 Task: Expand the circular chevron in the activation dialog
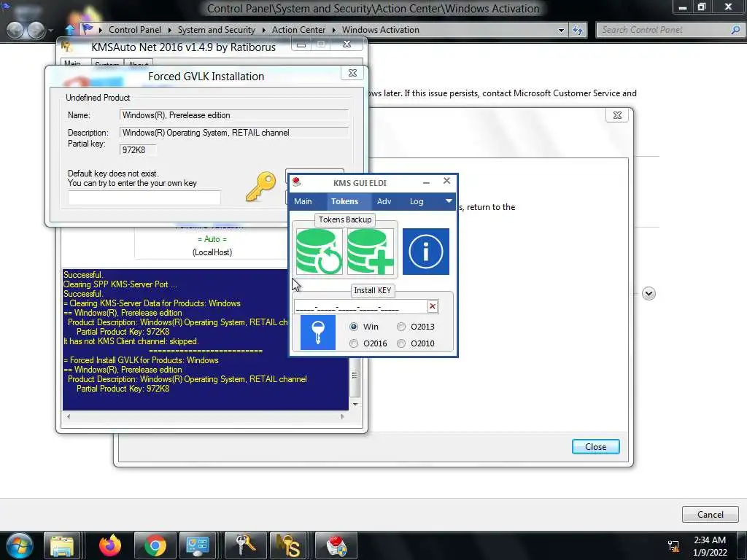[649, 293]
